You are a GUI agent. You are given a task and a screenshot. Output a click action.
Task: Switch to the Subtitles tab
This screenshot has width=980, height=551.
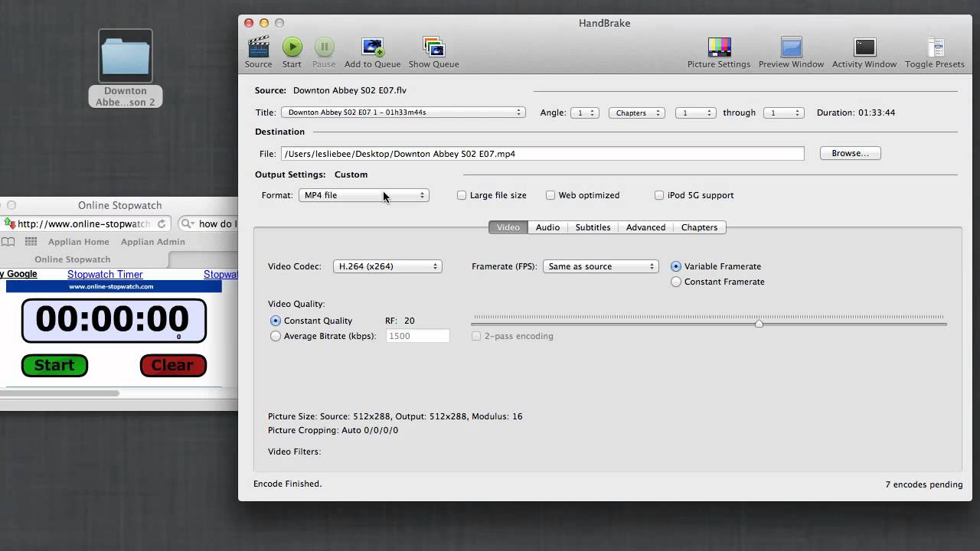[593, 227]
